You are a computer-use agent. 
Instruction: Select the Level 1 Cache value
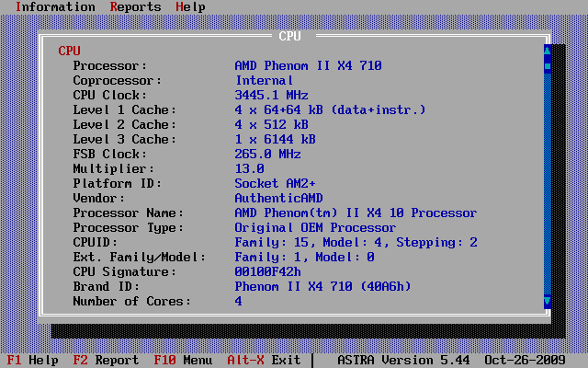(x=331, y=109)
